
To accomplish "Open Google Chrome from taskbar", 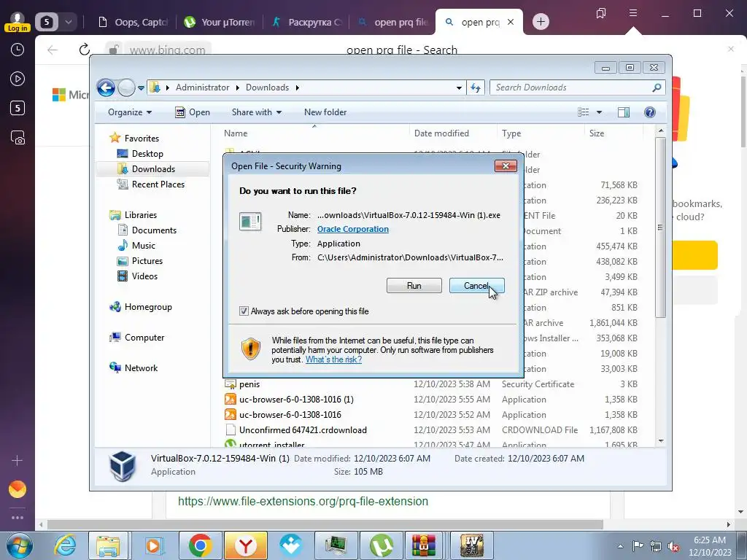I will click(x=200, y=545).
